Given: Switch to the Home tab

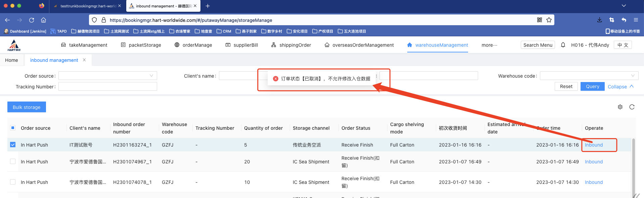Looking at the screenshot, I should click(11, 60).
